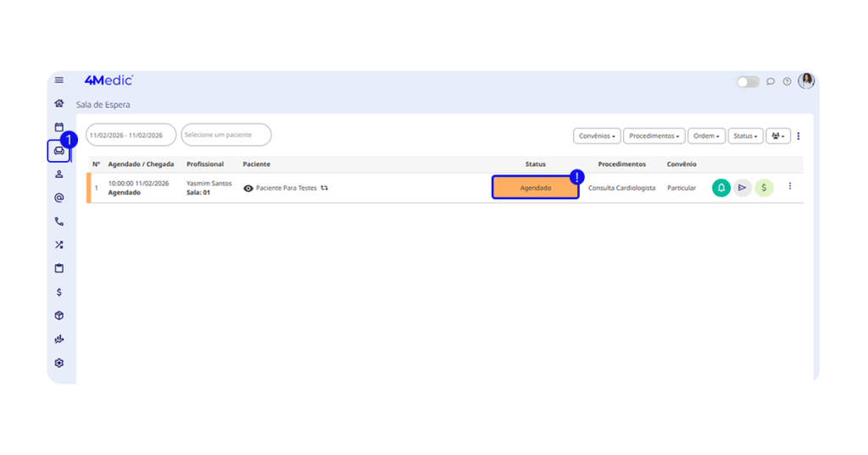Open the phone icon in sidebar
This screenshot has width=868, height=455.
coord(58,221)
